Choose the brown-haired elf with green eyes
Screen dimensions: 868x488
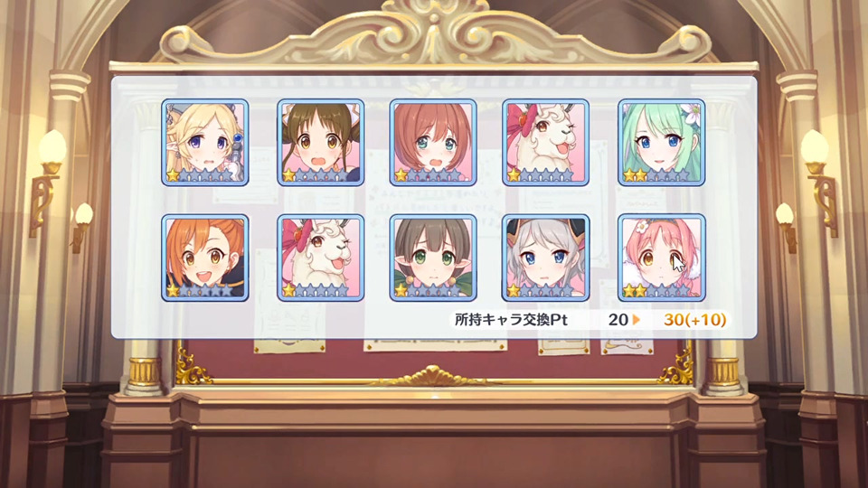[433, 258]
